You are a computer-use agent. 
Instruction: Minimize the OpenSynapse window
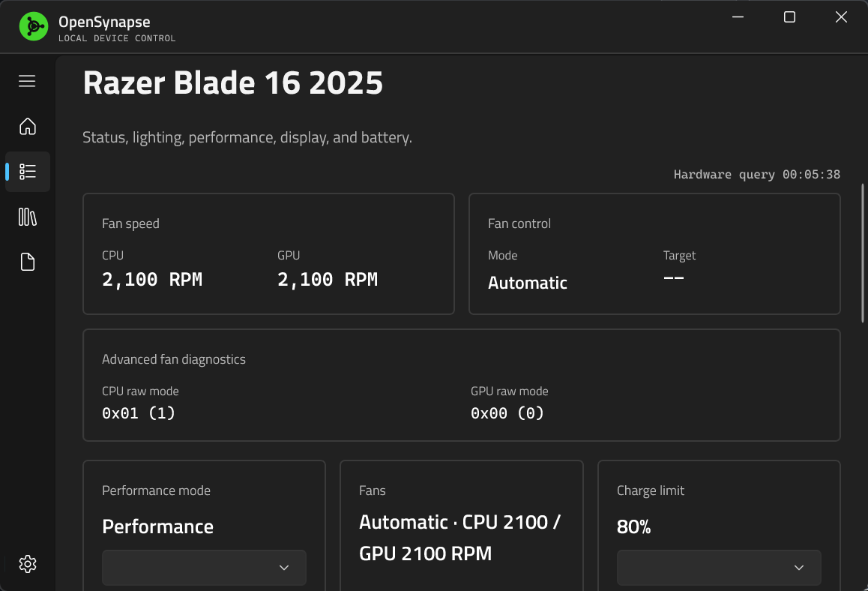(x=738, y=17)
